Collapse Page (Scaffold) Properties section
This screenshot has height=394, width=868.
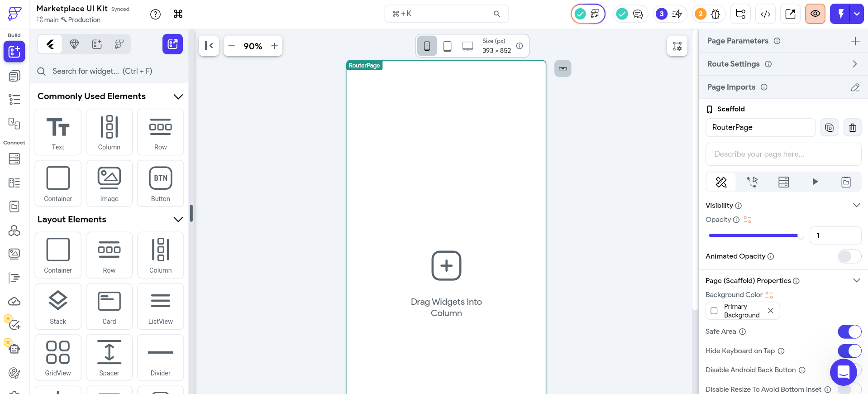[856, 280]
